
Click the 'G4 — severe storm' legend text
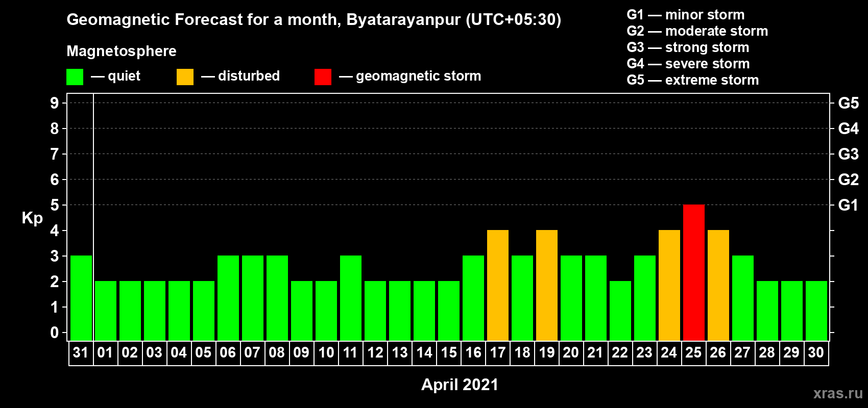point(688,64)
